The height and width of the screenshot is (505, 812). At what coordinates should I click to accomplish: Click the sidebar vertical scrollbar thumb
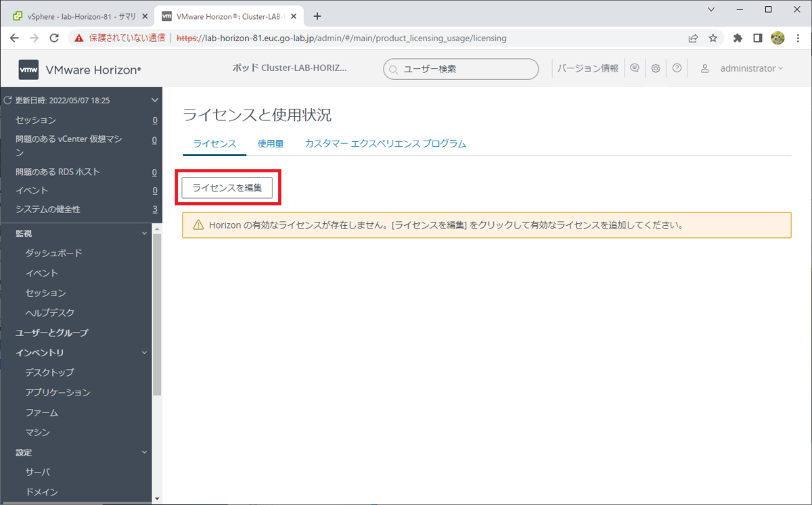click(x=157, y=314)
